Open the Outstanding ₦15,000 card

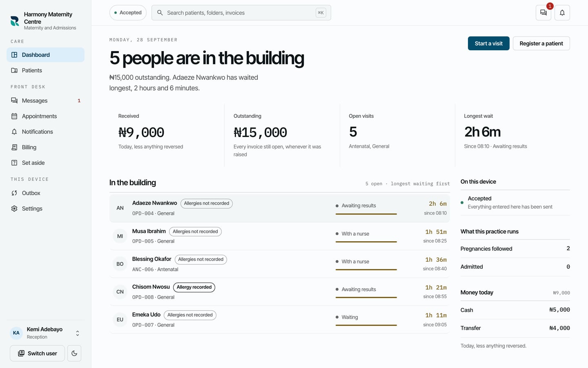point(282,135)
